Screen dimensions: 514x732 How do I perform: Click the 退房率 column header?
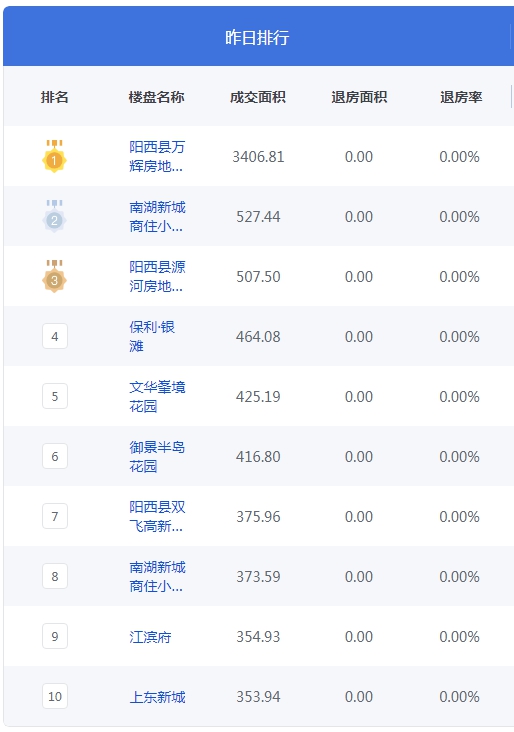[461, 97]
